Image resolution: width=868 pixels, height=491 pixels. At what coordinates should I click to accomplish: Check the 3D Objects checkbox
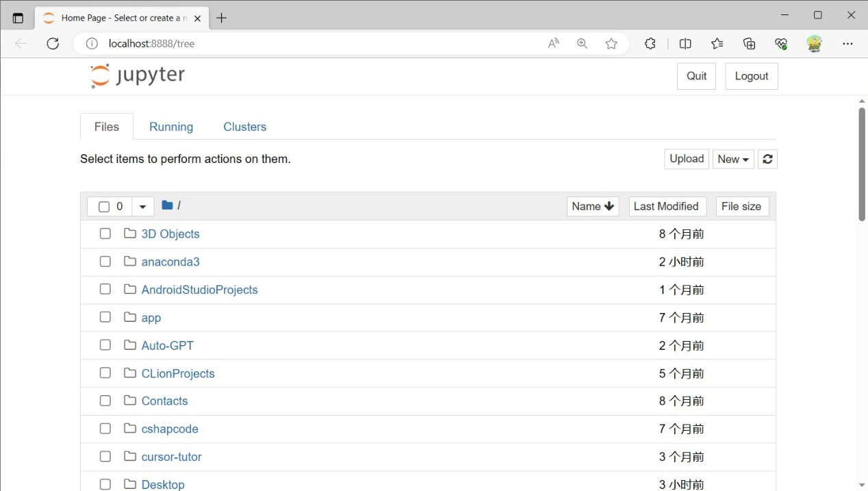[105, 234]
